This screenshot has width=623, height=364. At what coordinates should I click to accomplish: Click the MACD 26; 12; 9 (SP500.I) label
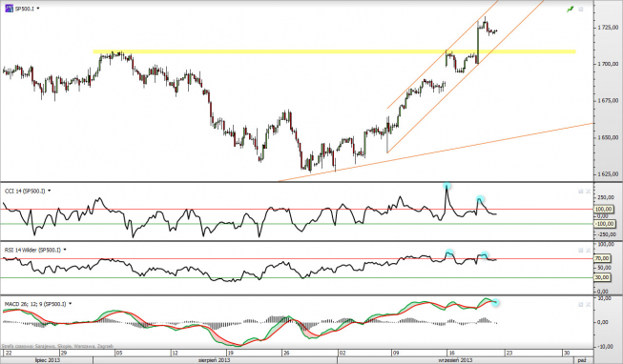(x=35, y=304)
